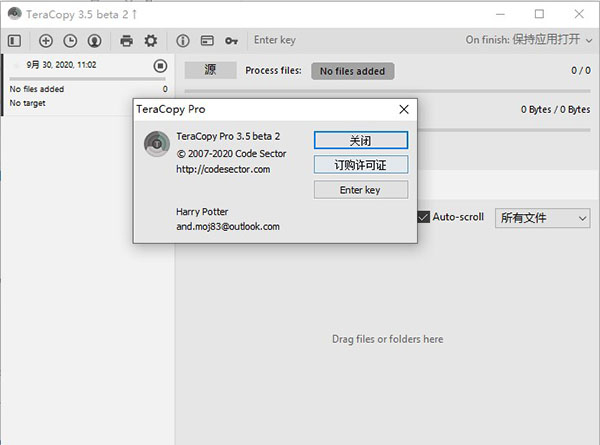
Task: Open the 所有文件 filter dropdown
Action: click(543, 217)
